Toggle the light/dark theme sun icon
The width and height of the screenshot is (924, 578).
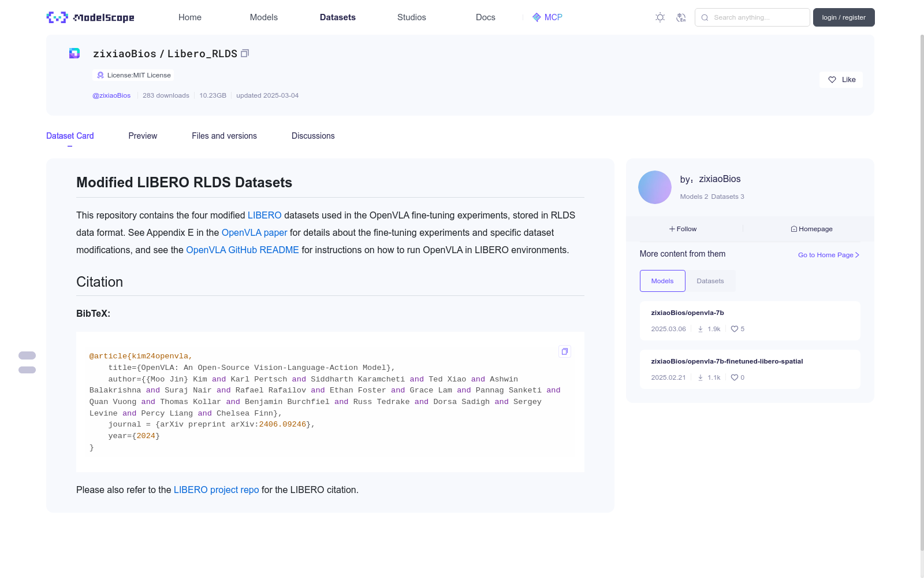660,17
